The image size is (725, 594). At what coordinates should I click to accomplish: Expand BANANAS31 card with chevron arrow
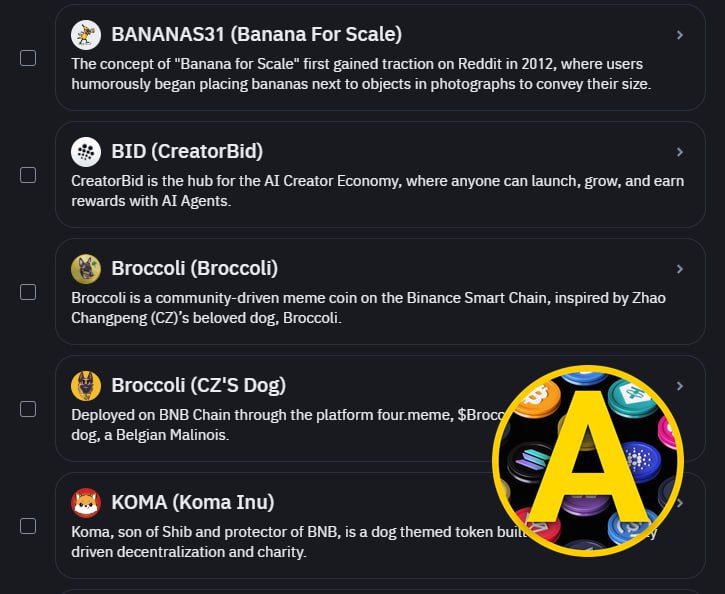pos(680,35)
